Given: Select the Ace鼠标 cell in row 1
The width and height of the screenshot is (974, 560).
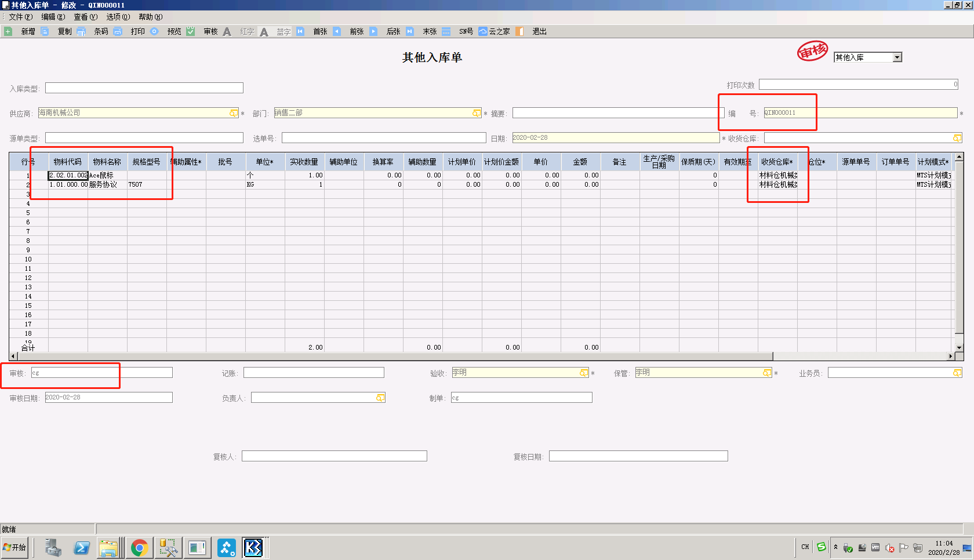Looking at the screenshot, I should (107, 175).
